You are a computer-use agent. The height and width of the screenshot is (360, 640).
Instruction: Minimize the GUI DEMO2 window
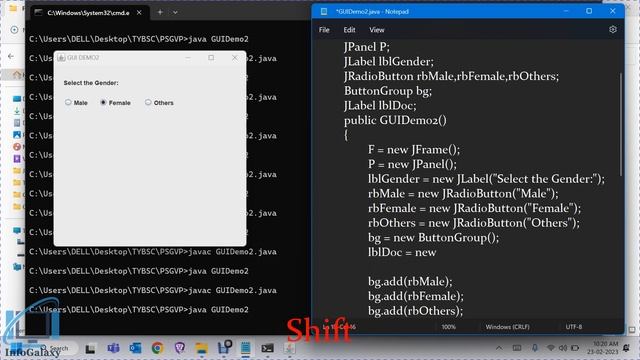[188, 58]
